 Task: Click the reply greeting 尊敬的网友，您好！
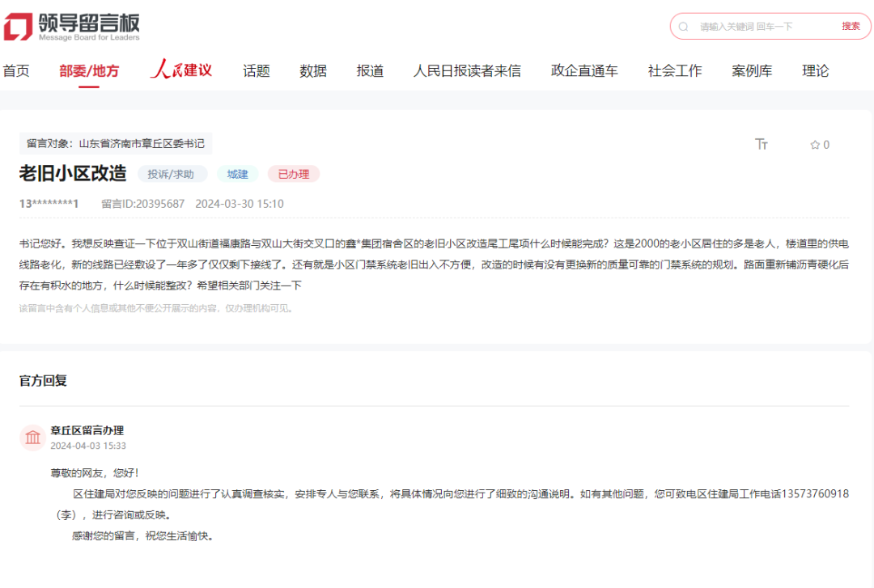click(x=95, y=473)
